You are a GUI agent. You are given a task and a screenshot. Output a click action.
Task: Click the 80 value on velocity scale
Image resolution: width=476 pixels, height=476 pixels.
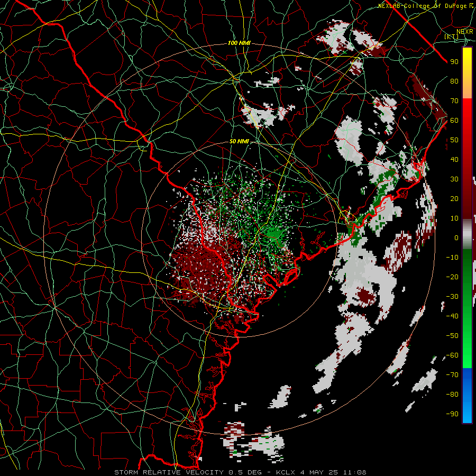[454, 81]
